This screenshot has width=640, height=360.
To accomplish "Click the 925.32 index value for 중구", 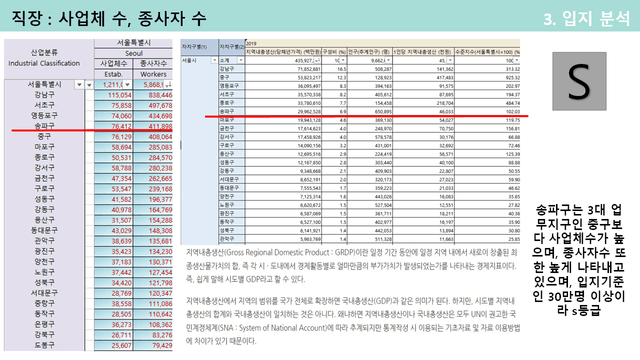I will click(x=487, y=78).
